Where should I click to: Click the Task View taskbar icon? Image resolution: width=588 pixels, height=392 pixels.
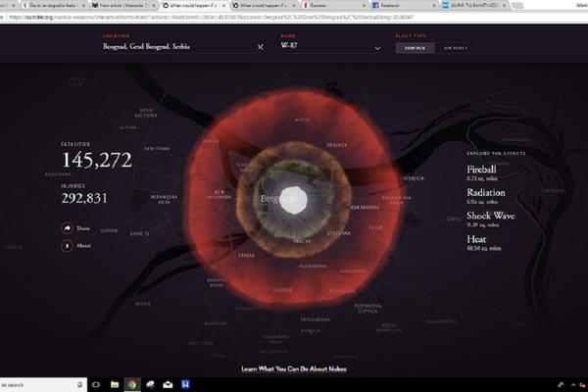(x=95, y=384)
